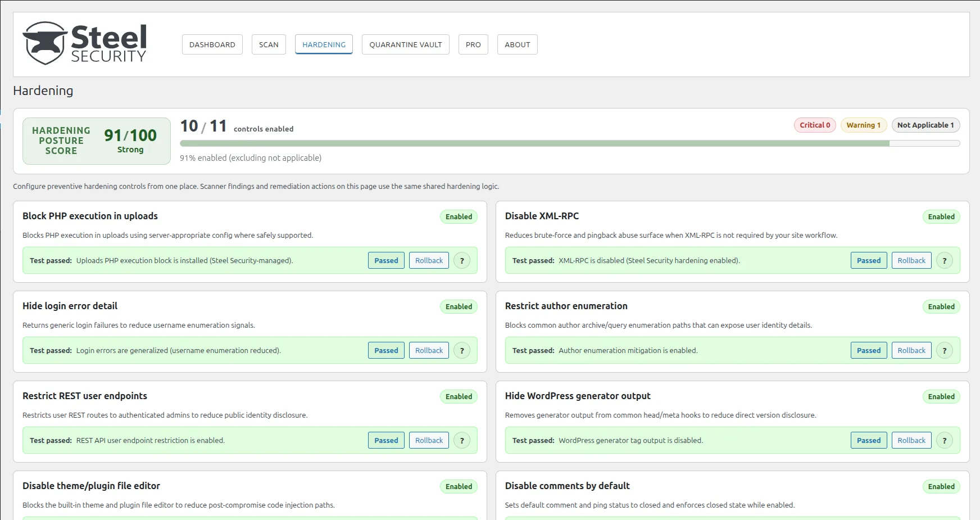Click the "10 / 11 controls enabled" count
This screenshot has height=520, width=980.
coord(237,126)
